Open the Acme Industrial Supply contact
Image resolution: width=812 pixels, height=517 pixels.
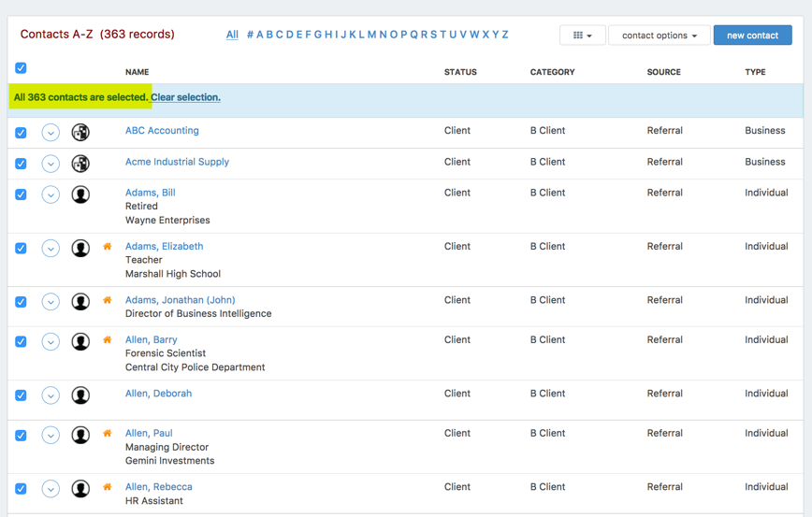click(177, 162)
